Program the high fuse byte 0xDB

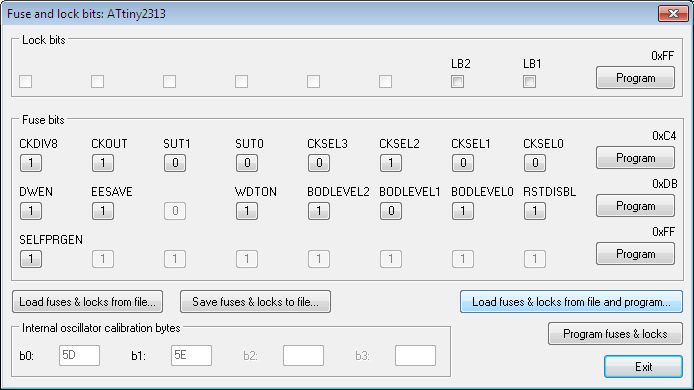(x=635, y=206)
